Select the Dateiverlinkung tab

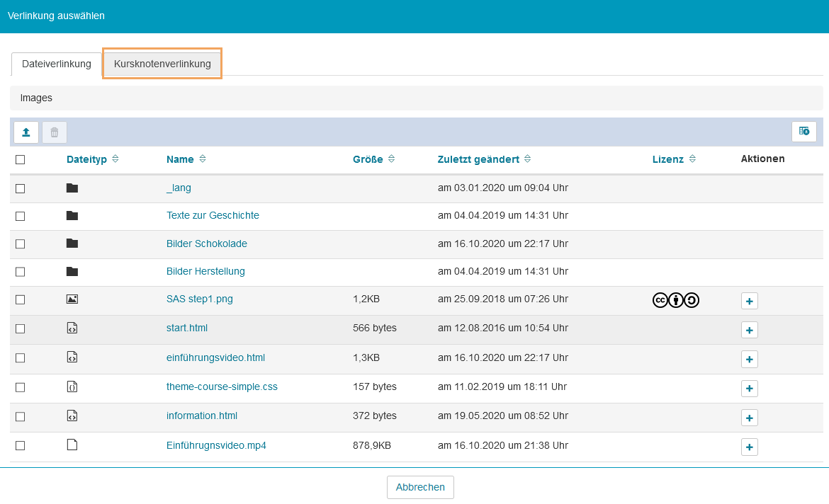point(57,64)
